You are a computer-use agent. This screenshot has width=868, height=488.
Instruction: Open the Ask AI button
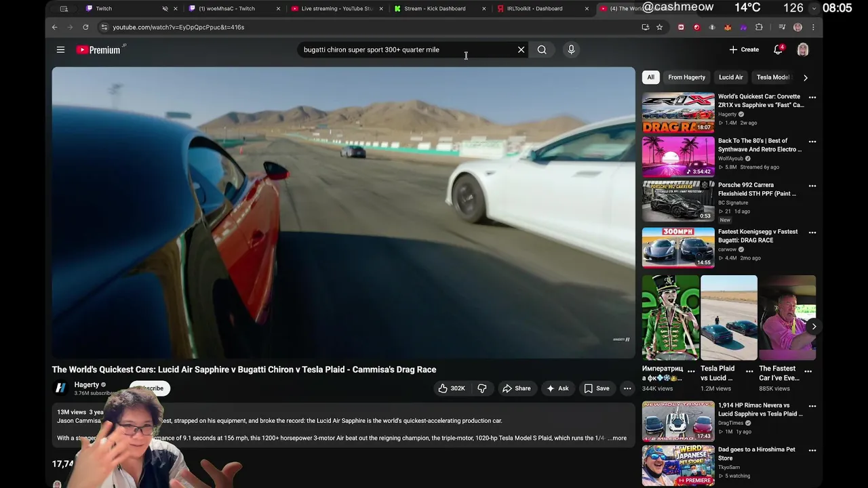click(557, 388)
